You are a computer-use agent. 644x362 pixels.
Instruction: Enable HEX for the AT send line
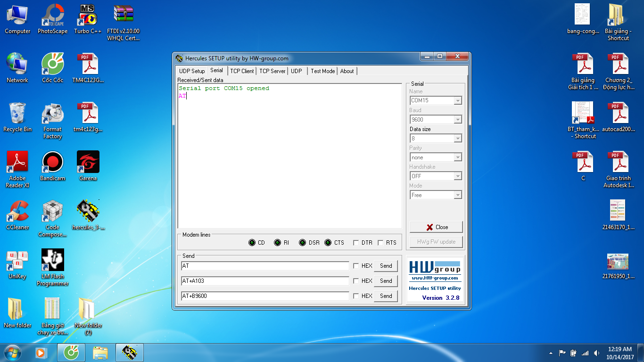coord(356,266)
